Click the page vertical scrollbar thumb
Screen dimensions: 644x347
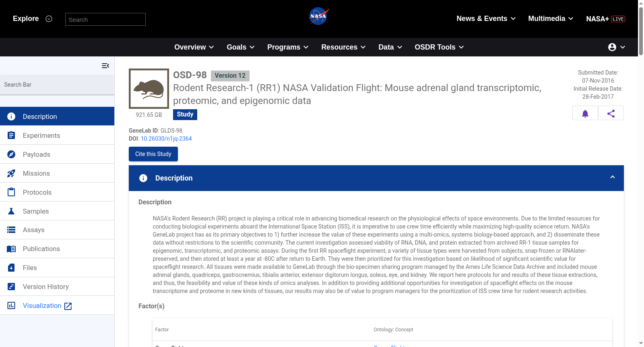641,31
